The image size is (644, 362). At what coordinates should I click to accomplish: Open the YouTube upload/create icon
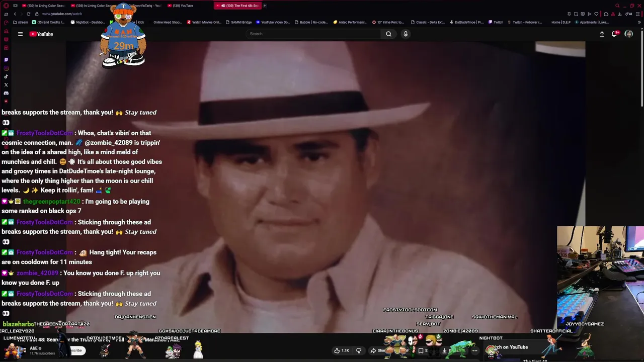click(602, 34)
